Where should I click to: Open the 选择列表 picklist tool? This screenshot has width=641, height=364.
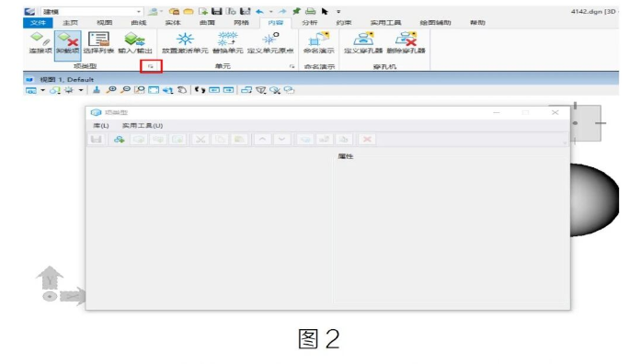[98, 43]
